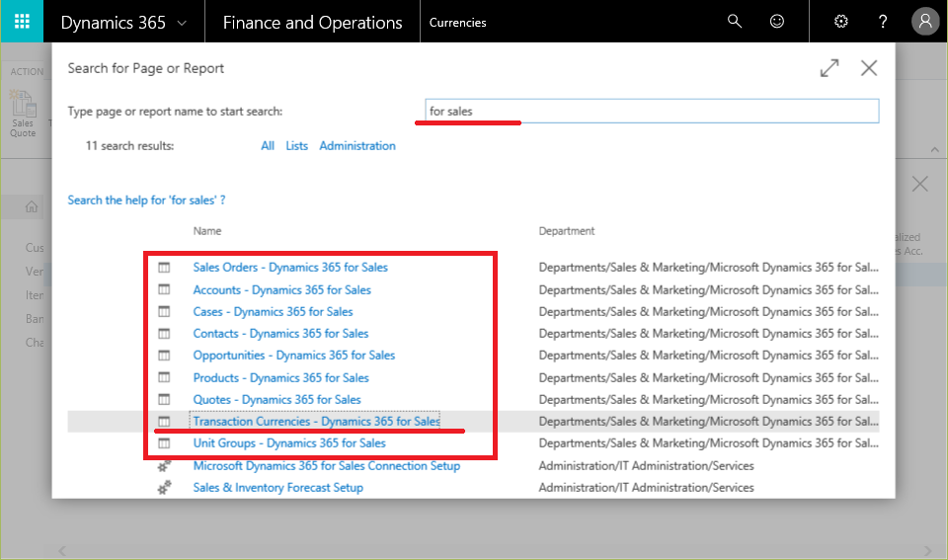Close the Search for Page dialog
The image size is (948, 560).
(x=869, y=68)
